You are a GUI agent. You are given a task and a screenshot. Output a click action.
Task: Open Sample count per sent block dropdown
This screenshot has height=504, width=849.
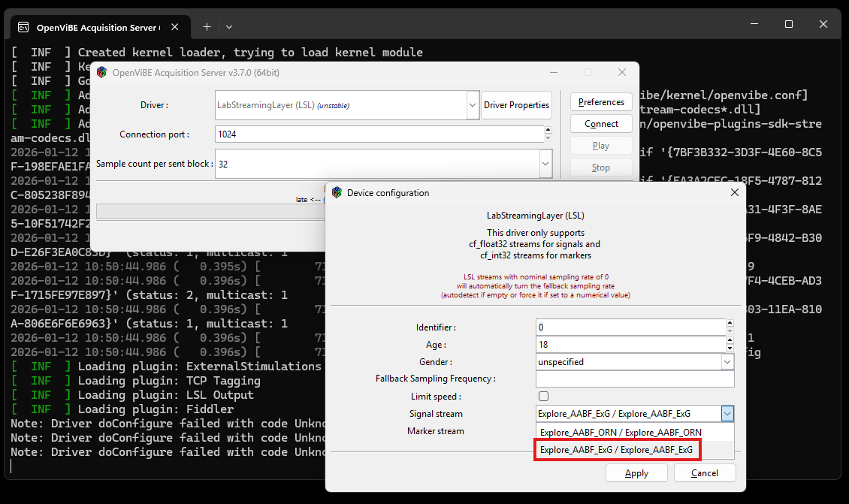click(545, 164)
